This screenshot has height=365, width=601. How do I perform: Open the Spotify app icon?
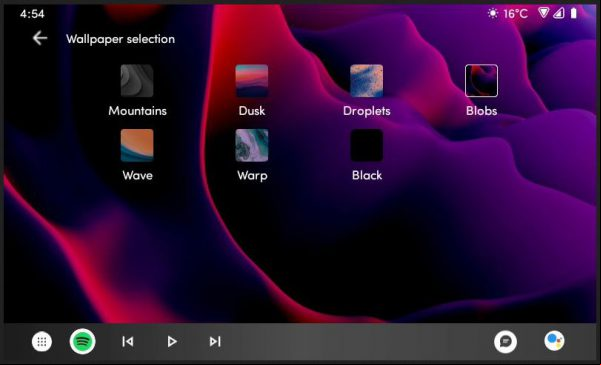[x=82, y=341]
